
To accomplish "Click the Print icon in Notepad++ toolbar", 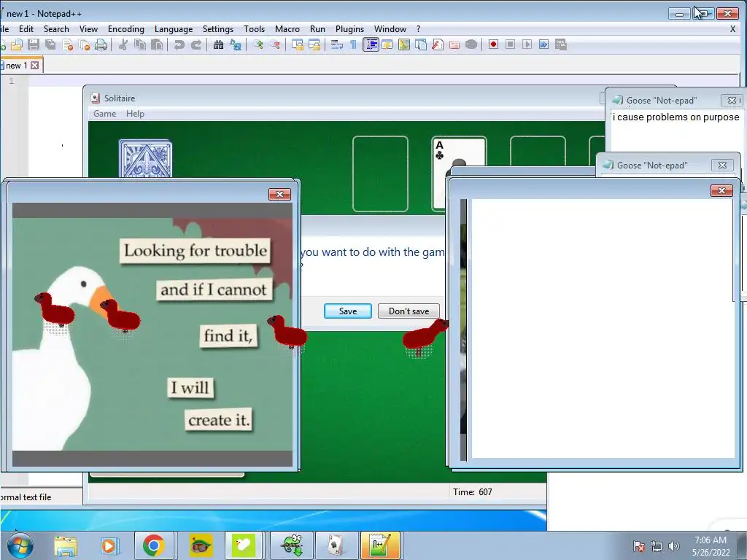I will 101,44.
